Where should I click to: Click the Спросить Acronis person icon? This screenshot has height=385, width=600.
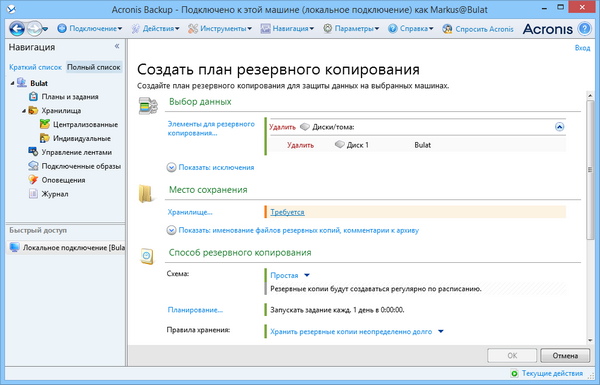click(x=447, y=29)
